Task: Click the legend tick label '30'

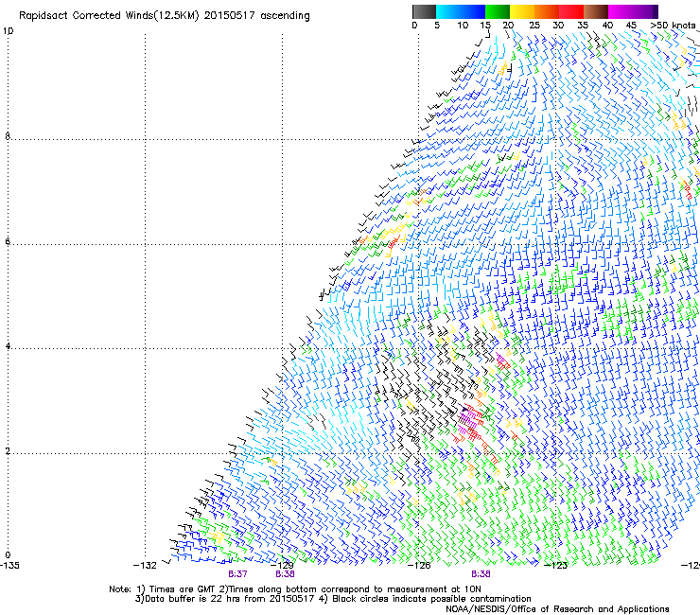Action: (558, 26)
